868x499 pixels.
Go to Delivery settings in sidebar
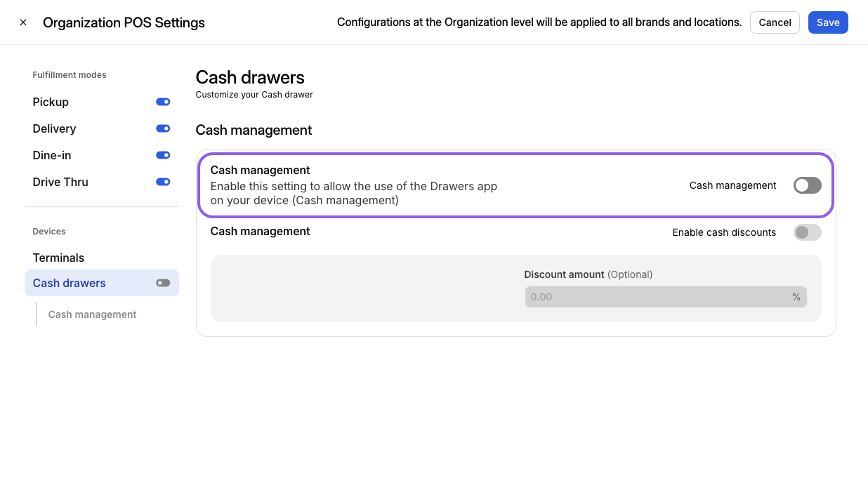tap(54, 128)
